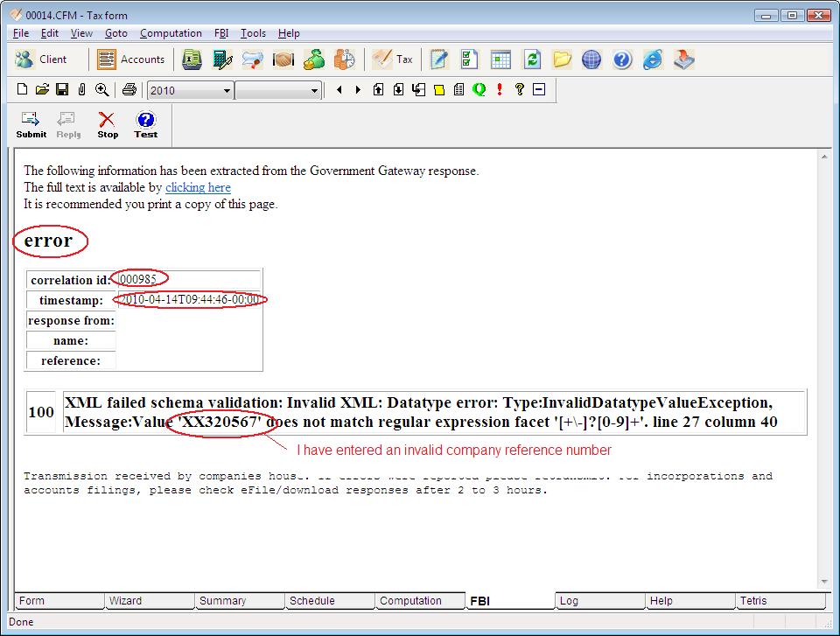Click the Submit button
This screenshot has height=636, width=840.
31,125
